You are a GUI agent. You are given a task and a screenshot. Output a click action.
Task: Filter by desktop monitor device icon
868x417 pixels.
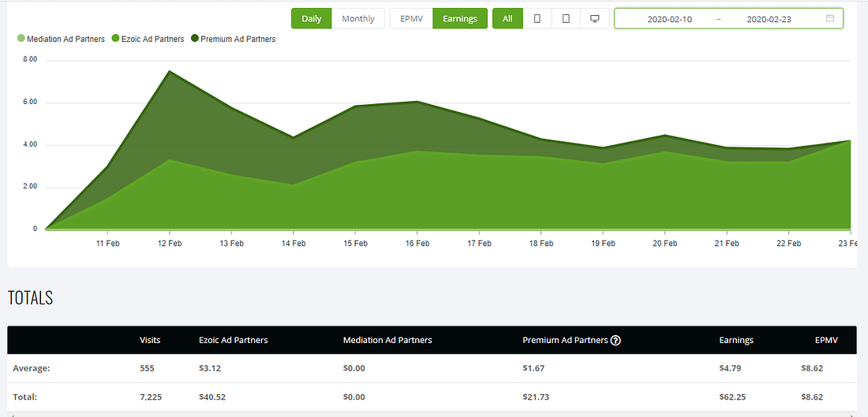coord(595,18)
